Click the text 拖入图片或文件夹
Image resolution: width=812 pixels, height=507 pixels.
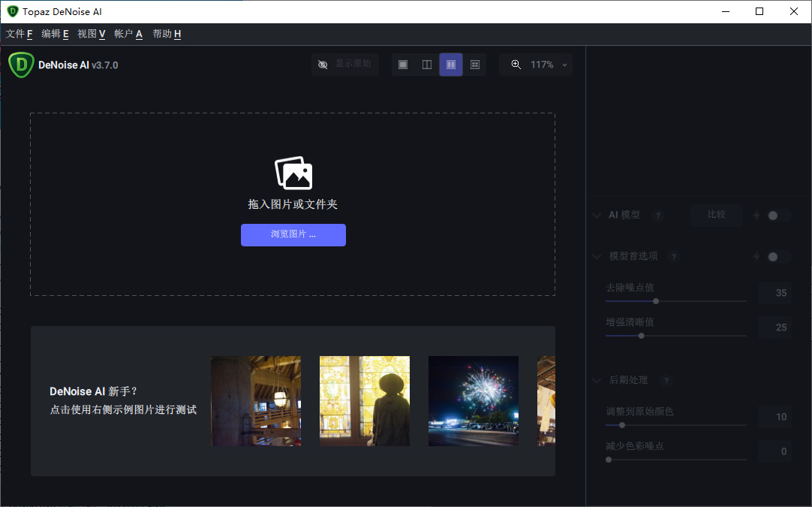click(293, 205)
